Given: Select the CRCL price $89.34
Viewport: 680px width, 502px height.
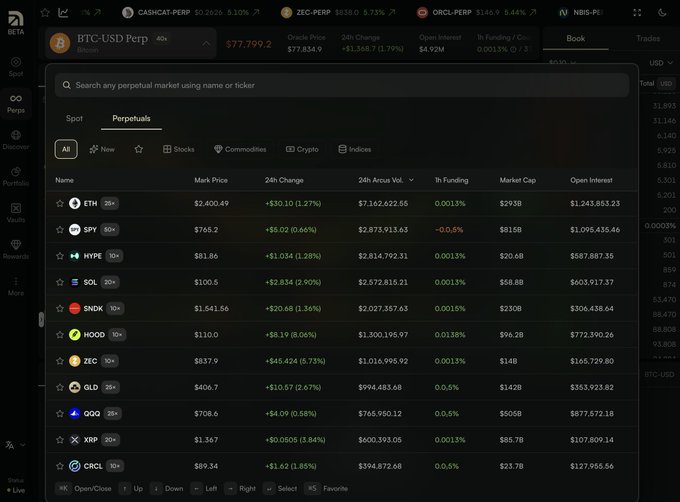Looking at the screenshot, I should (x=206, y=466).
